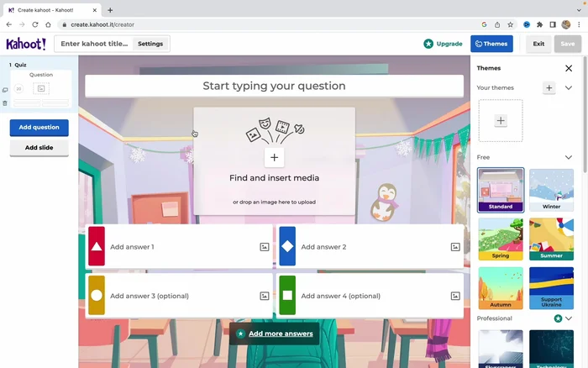Add an image to answer 1
The height and width of the screenshot is (368, 588).
point(264,247)
